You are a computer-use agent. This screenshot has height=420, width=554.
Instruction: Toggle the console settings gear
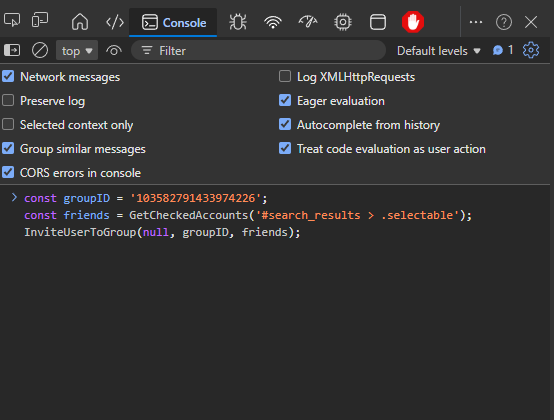click(531, 50)
